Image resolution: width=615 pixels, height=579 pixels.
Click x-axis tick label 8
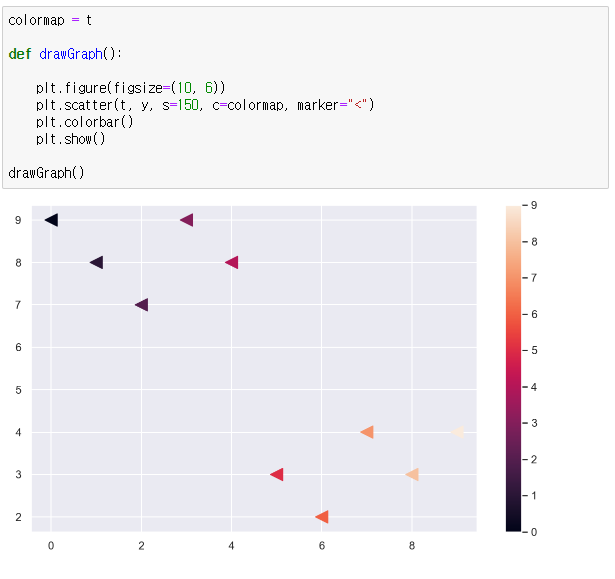(x=412, y=546)
